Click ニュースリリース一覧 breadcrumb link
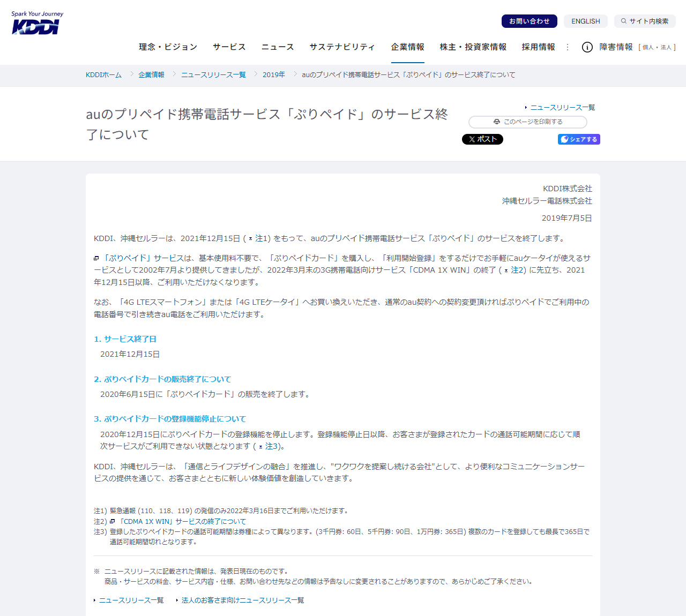Screen dimensions: 686x616 pos(213,75)
